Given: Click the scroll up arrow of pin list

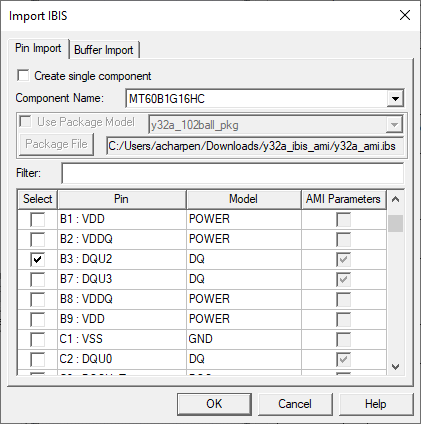Looking at the screenshot, I should pyautogui.click(x=396, y=199).
